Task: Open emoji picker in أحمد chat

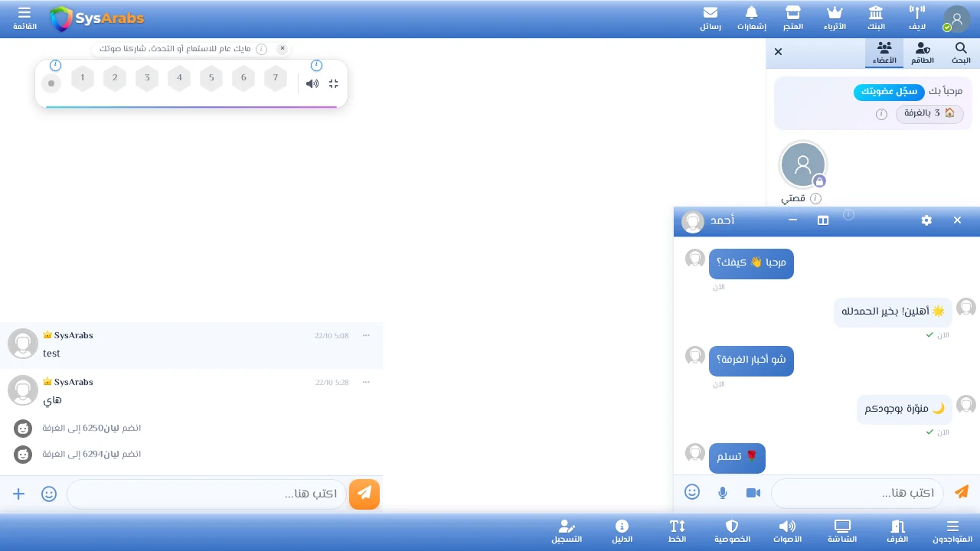Action: click(x=692, y=492)
